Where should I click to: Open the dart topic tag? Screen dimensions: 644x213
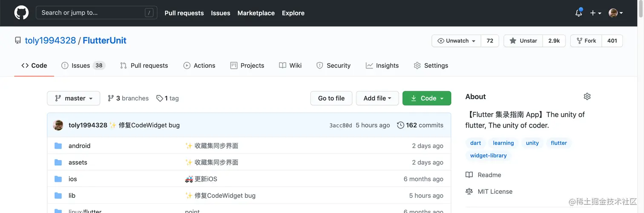(476, 143)
